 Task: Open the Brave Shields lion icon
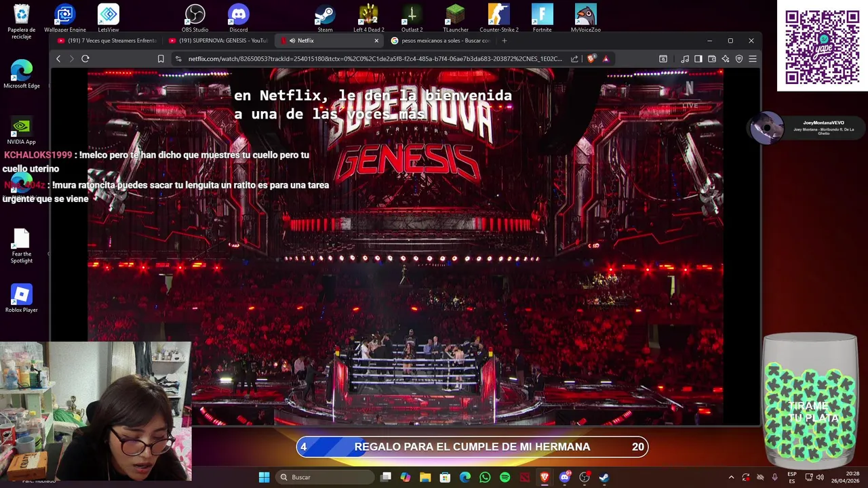[x=591, y=59]
